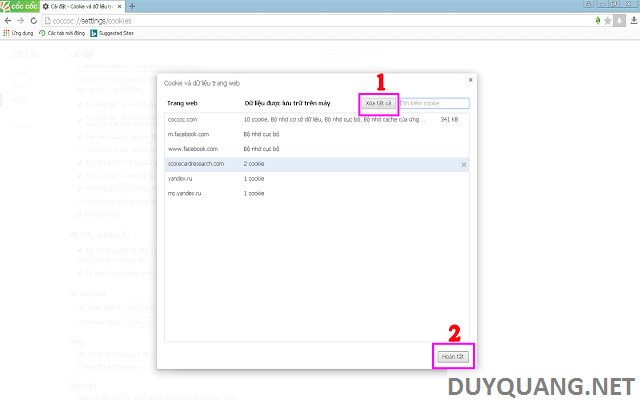Click the 341 kB size value

pyautogui.click(x=449, y=120)
